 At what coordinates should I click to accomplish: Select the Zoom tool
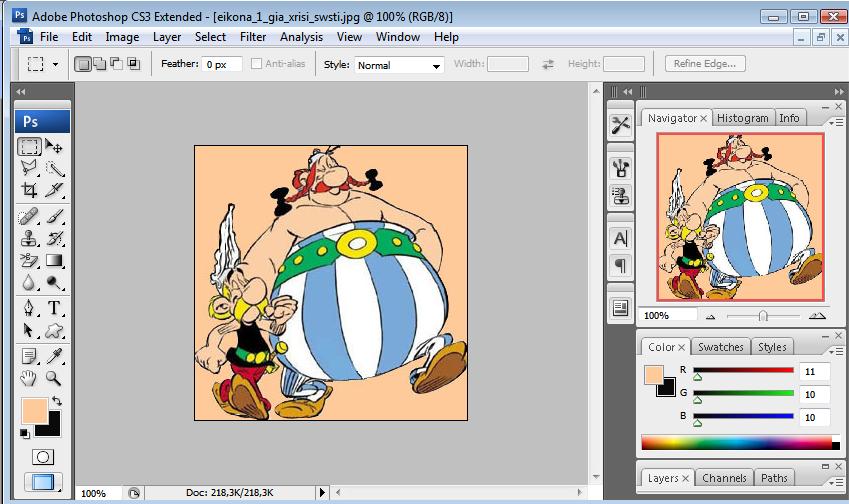pyautogui.click(x=54, y=377)
